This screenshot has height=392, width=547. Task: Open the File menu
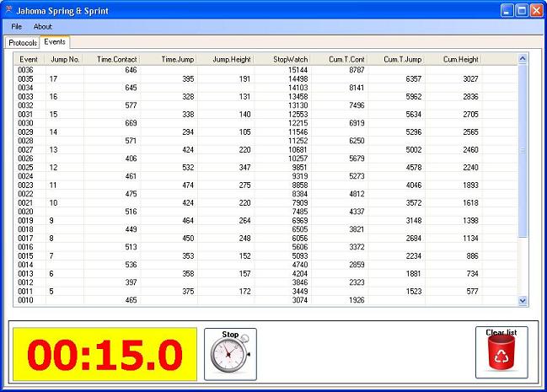pyautogui.click(x=16, y=26)
